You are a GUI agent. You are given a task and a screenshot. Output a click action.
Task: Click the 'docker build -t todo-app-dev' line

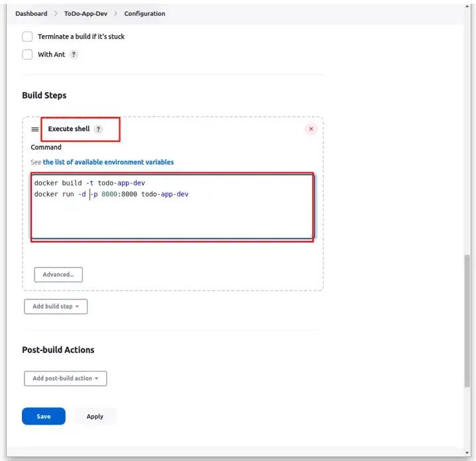tap(89, 183)
